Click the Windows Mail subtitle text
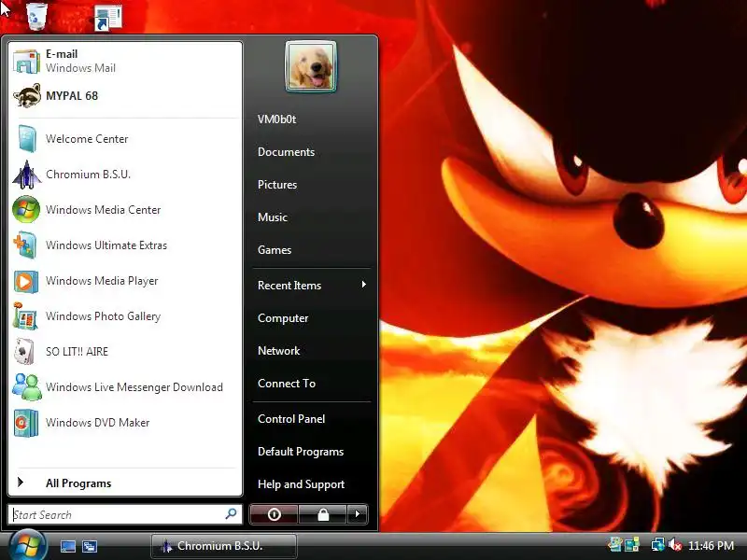Screen dimensions: 747x560 [x=80, y=68]
